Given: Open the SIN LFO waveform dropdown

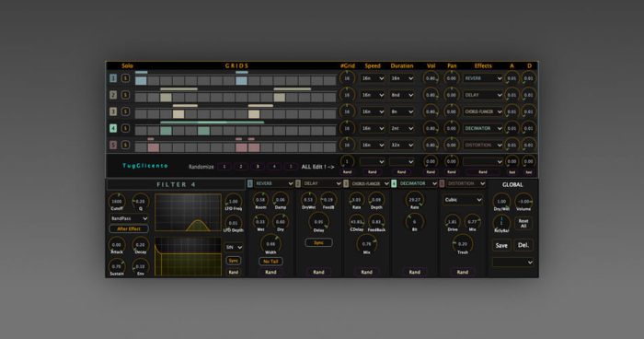Looking at the screenshot, I should click(x=234, y=247).
